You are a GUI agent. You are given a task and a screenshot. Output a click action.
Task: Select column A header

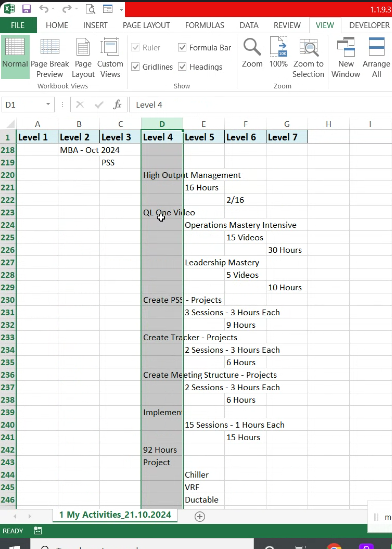pos(37,124)
